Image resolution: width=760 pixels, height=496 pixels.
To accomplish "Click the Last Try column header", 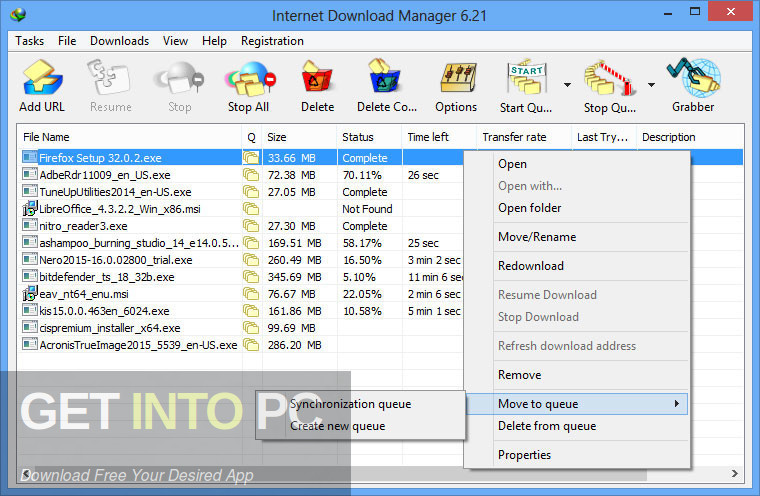I will 602,137.
